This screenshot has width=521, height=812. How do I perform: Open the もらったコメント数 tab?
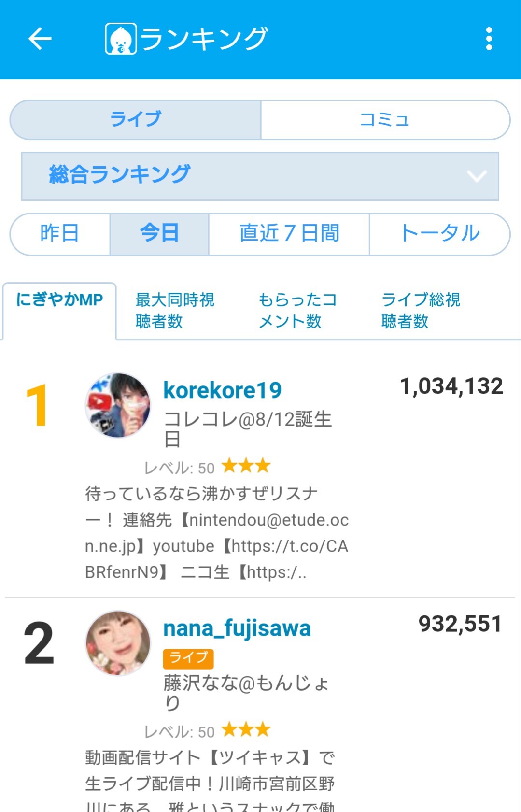click(297, 311)
